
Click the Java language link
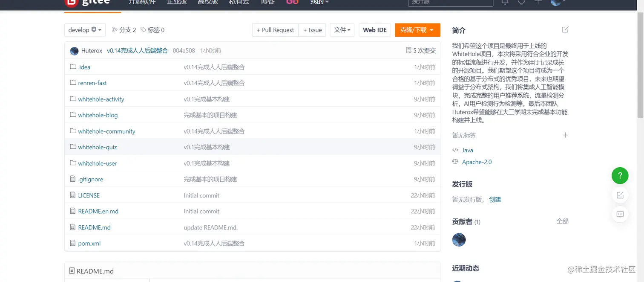(467, 150)
